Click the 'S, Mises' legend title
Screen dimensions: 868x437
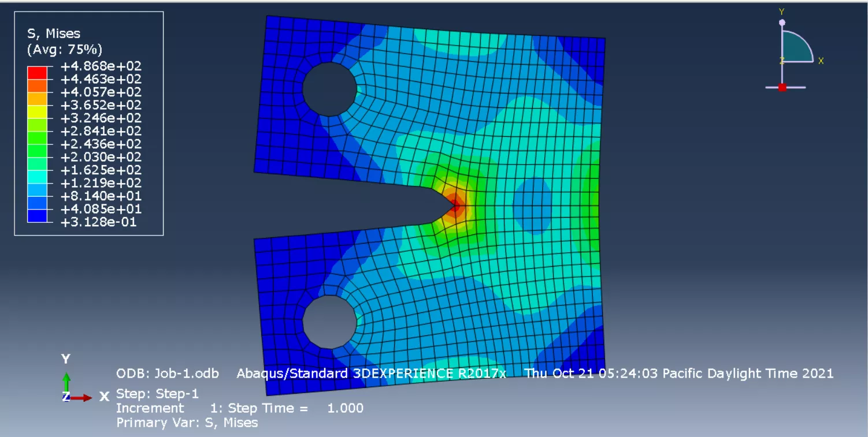pyautogui.click(x=54, y=34)
